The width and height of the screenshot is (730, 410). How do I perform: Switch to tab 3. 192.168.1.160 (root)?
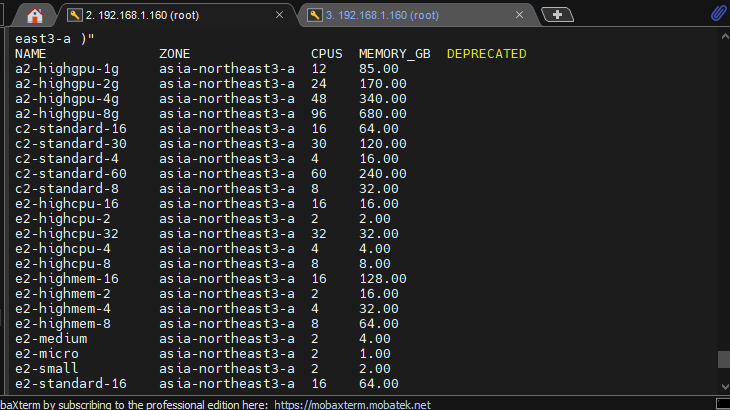coord(417,15)
